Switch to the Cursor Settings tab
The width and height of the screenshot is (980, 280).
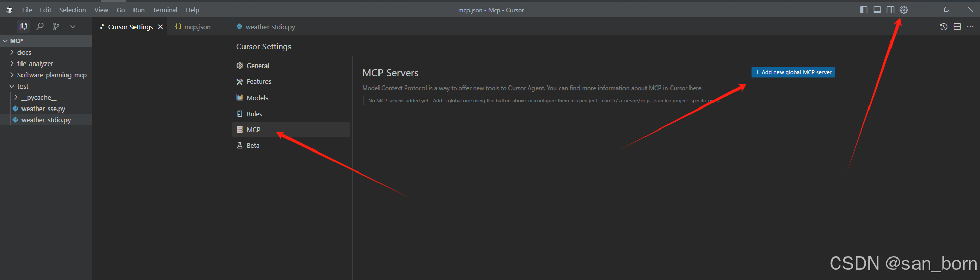(130, 27)
